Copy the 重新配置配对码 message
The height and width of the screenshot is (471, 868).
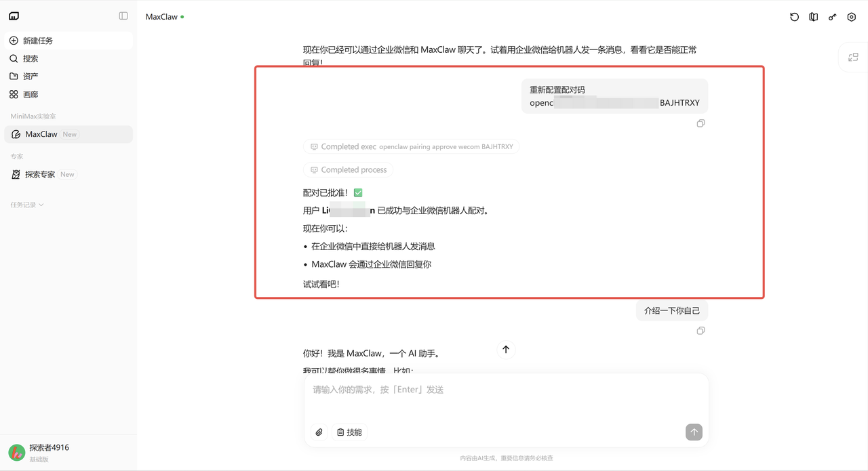coord(701,123)
